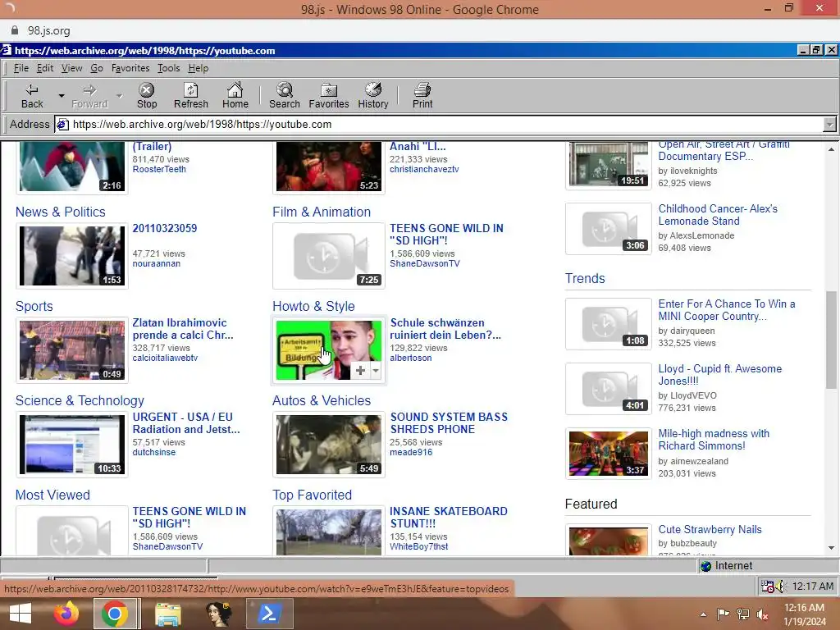Image resolution: width=840 pixels, height=630 pixels.
Task: Open the History toolbar button
Action: click(x=373, y=96)
